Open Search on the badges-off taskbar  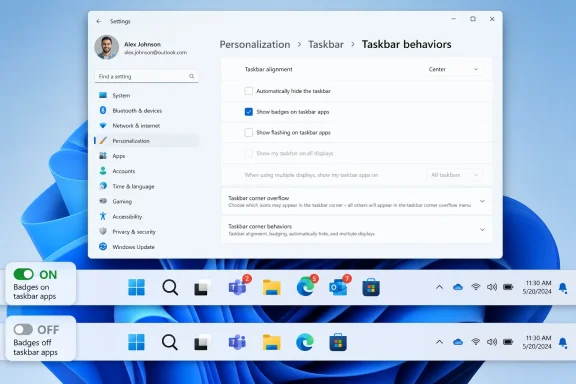[x=170, y=342]
